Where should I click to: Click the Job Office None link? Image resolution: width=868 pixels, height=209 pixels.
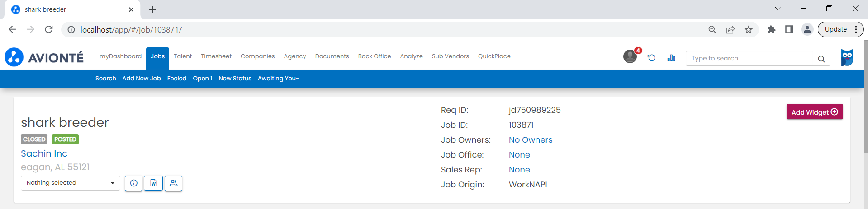point(519,155)
